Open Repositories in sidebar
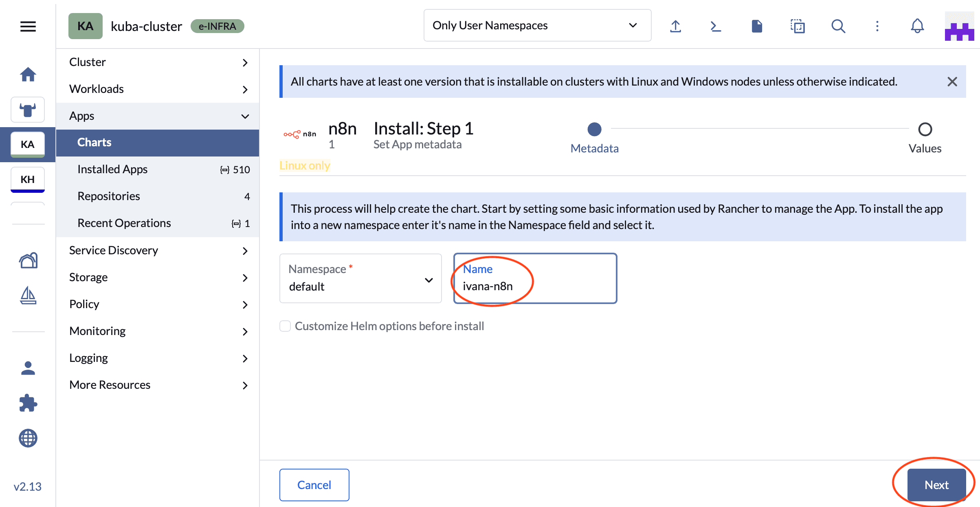Image resolution: width=980 pixels, height=507 pixels. (109, 196)
